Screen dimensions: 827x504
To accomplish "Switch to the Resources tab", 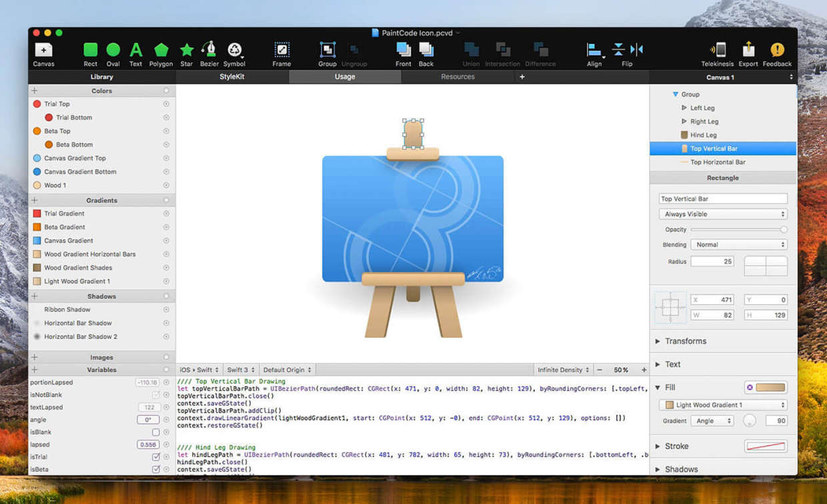I will tap(458, 77).
